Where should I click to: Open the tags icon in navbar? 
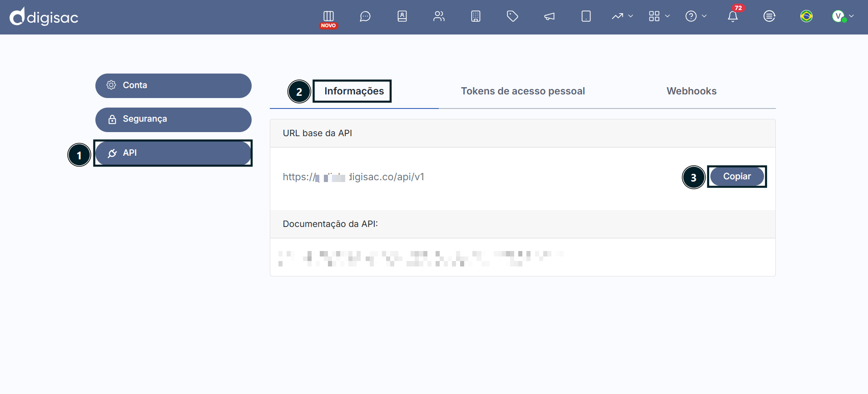(512, 16)
